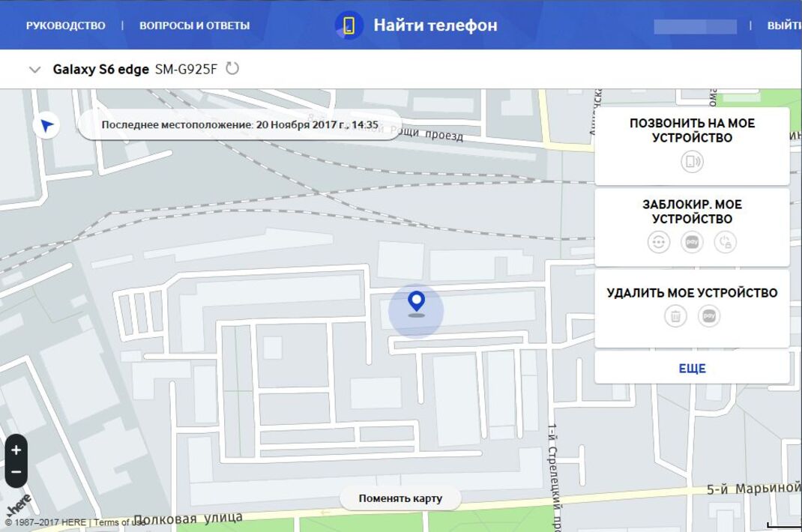Zoom out the map with minus

pos(16,473)
